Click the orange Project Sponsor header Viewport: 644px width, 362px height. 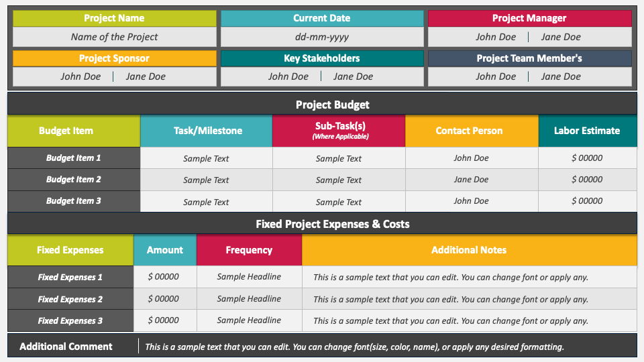(114, 58)
